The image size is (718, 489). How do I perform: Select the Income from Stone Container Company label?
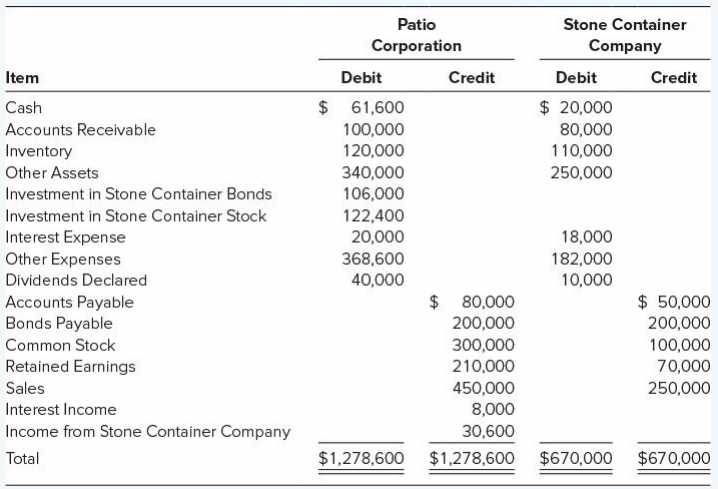point(148,431)
